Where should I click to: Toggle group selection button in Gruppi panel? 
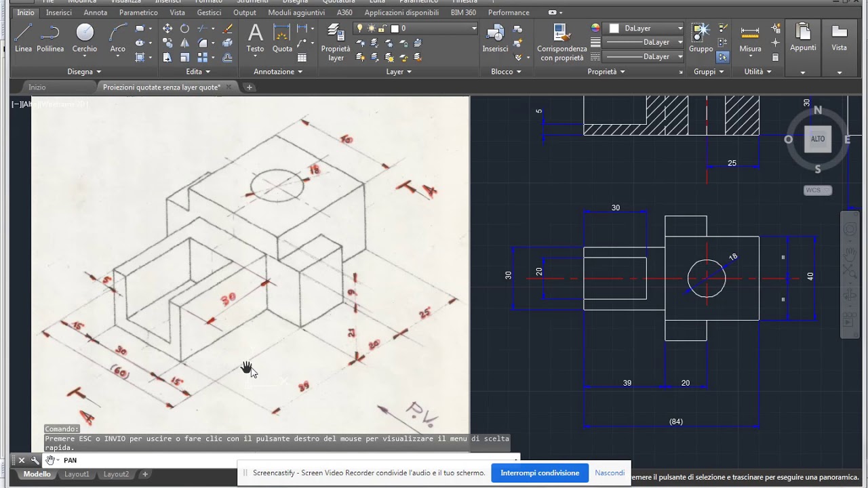[x=722, y=58]
